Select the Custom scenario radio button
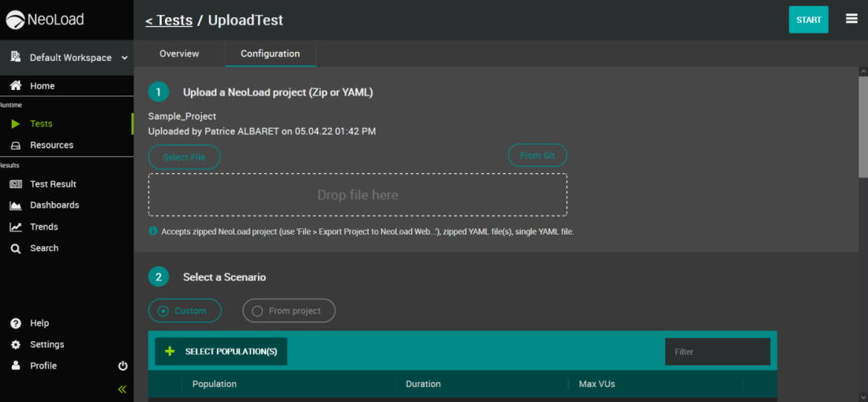 (163, 311)
